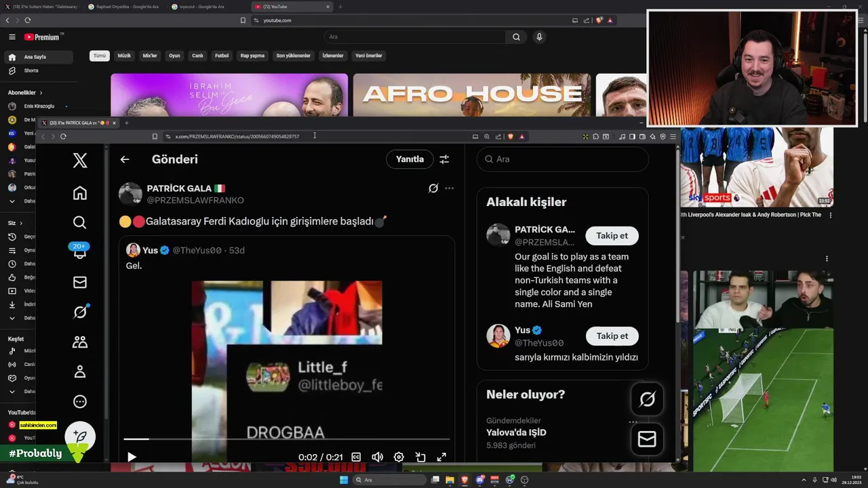Image resolution: width=868 pixels, height=488 pixels.
Task: Go back using the Gönderi arrow
Action: [125, 159]
